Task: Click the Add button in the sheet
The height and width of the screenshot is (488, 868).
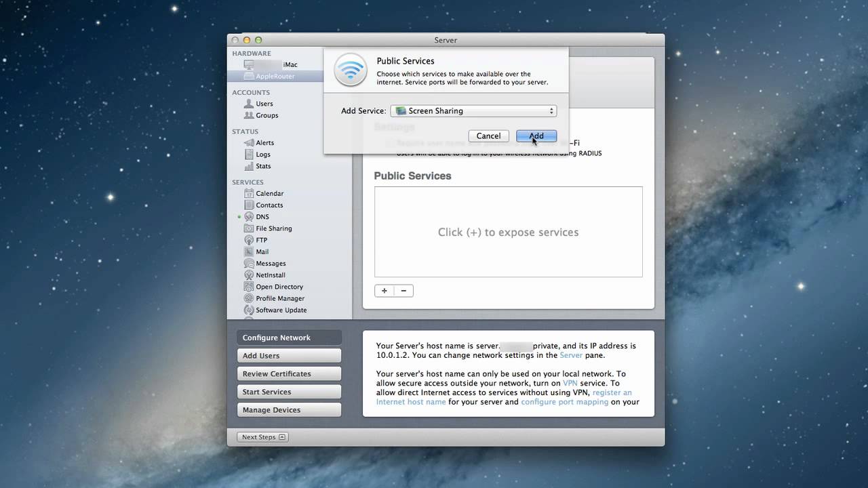Action: pos(536,136)
